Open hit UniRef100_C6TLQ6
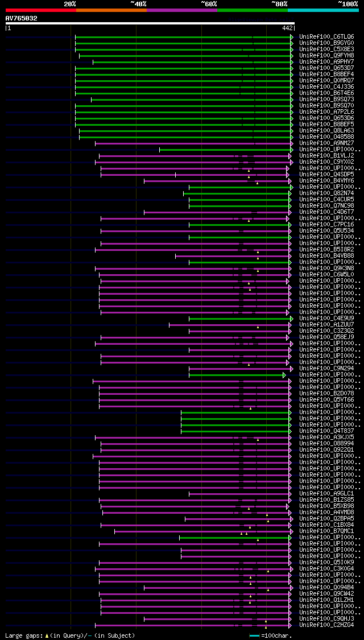Image resolution: width=364 pixels, height=640 pixels. 326,37
